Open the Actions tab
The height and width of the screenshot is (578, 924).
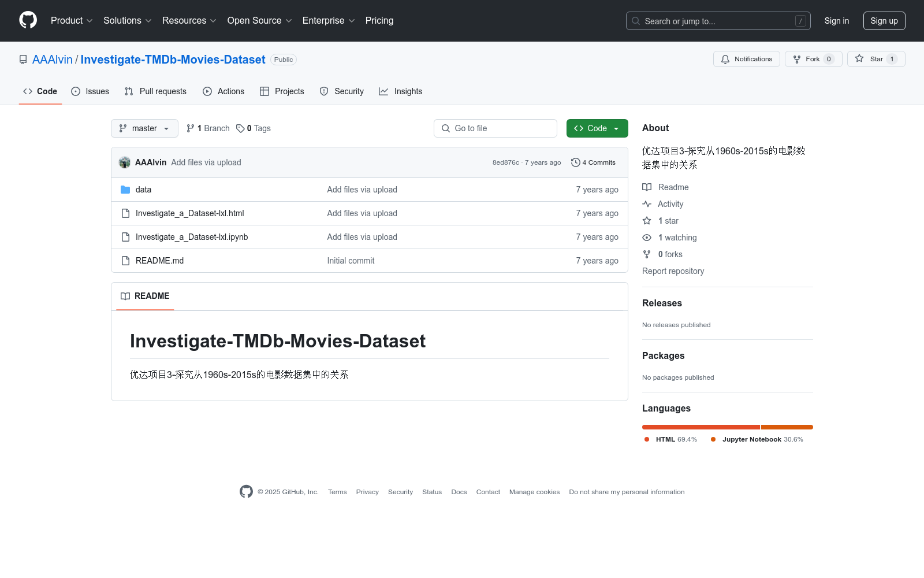coord(223,91)
